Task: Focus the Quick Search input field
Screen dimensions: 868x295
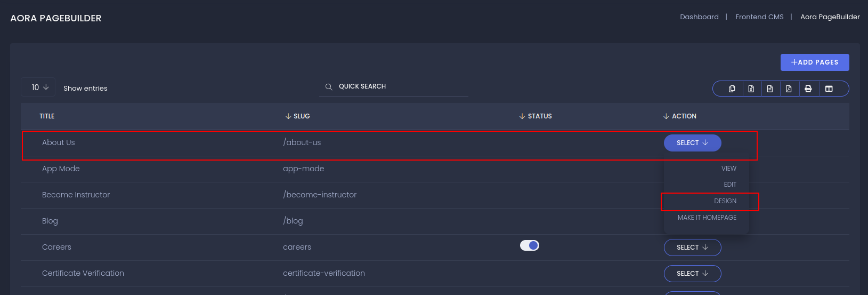Action: [394, 86]
